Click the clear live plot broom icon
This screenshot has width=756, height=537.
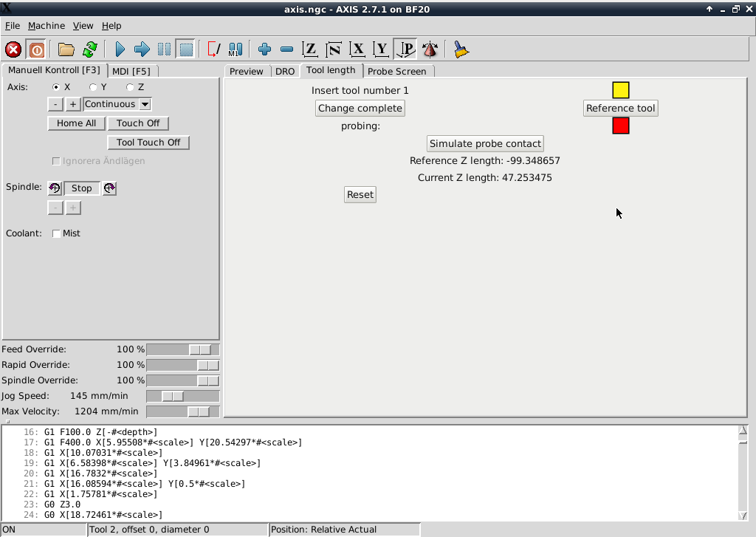(x=461, y=49)
